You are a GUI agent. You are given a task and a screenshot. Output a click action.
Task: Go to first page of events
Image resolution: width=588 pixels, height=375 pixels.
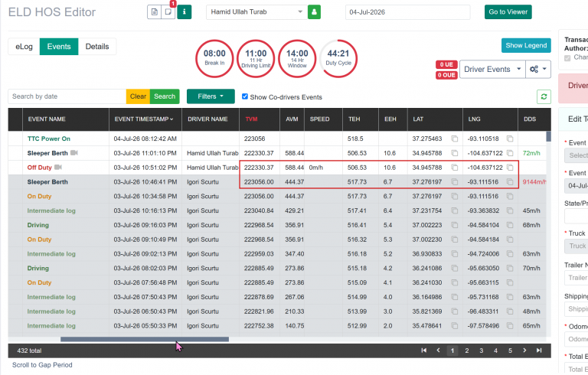click(423, 351)
